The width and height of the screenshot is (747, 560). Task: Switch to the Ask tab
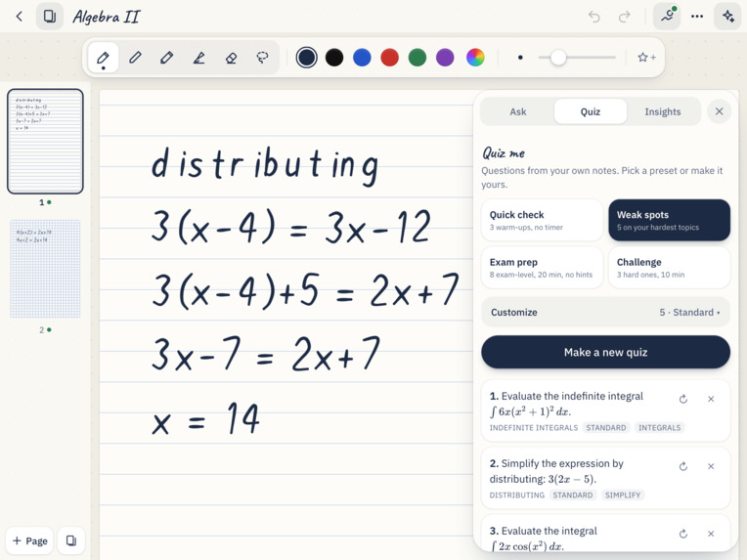coord(518,112)
